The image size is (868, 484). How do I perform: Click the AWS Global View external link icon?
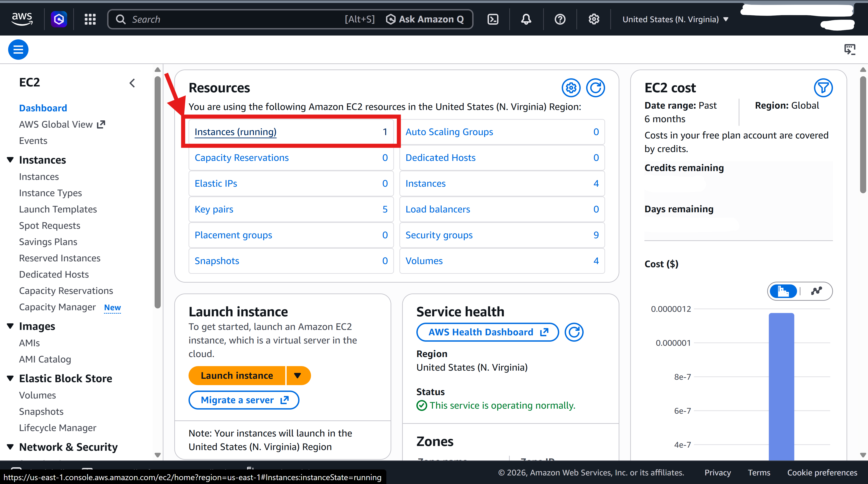tap(101, 124)
